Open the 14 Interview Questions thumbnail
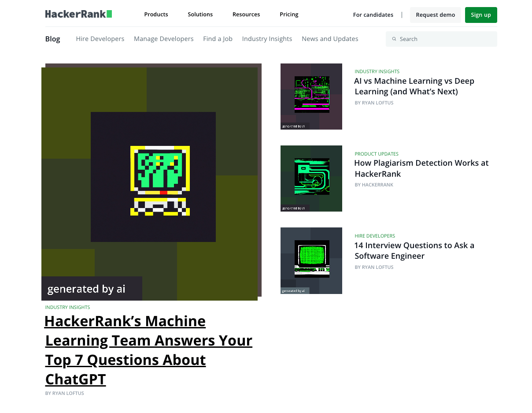 [311, 260]
